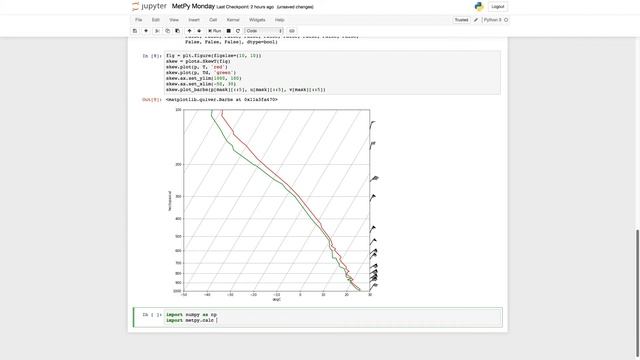Click the In [ ] prompt of empty cell

pos(152,315)
